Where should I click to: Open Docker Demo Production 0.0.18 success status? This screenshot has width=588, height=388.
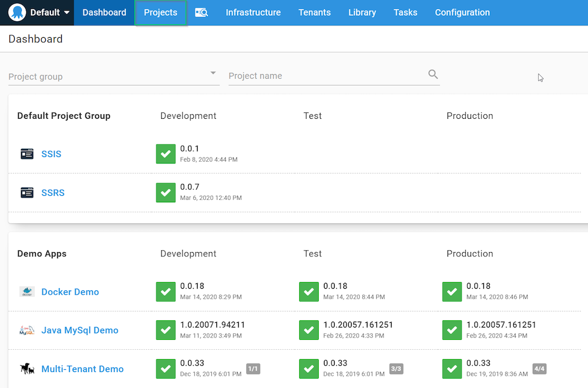pos(452,292)
